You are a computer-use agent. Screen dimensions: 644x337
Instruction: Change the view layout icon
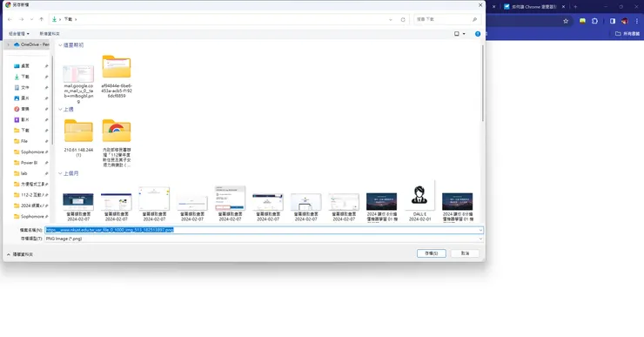click(x=457, y=34)
